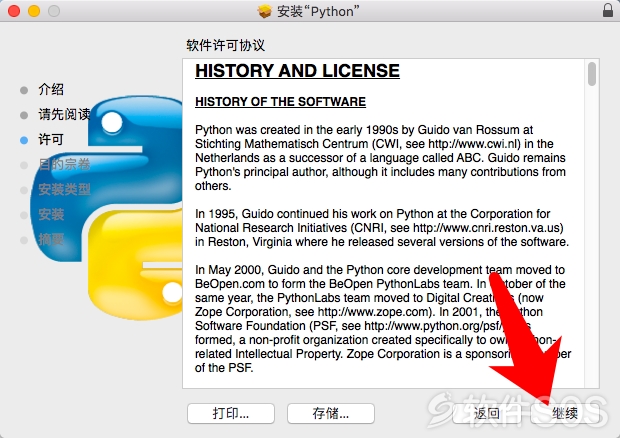Screen dimensions: 620x438
Task: Select the 目的宗卷 step in the sidebar
Action: click(x=64, y=164)
